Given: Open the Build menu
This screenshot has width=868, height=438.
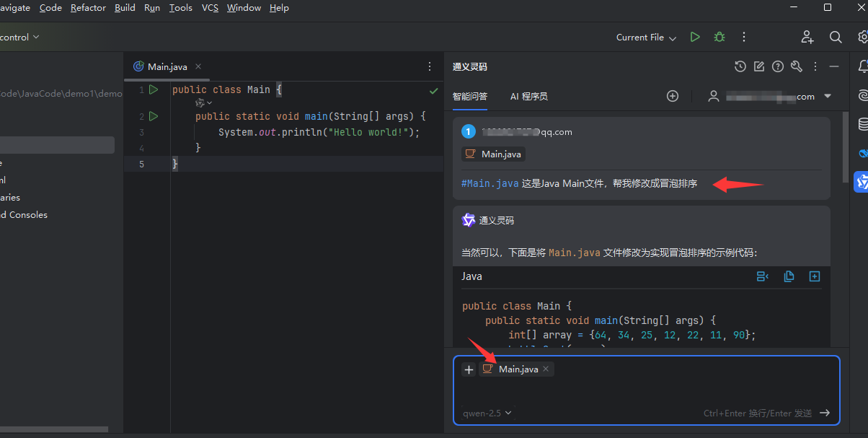Looking at the screenshot, I should pos(125,8).
